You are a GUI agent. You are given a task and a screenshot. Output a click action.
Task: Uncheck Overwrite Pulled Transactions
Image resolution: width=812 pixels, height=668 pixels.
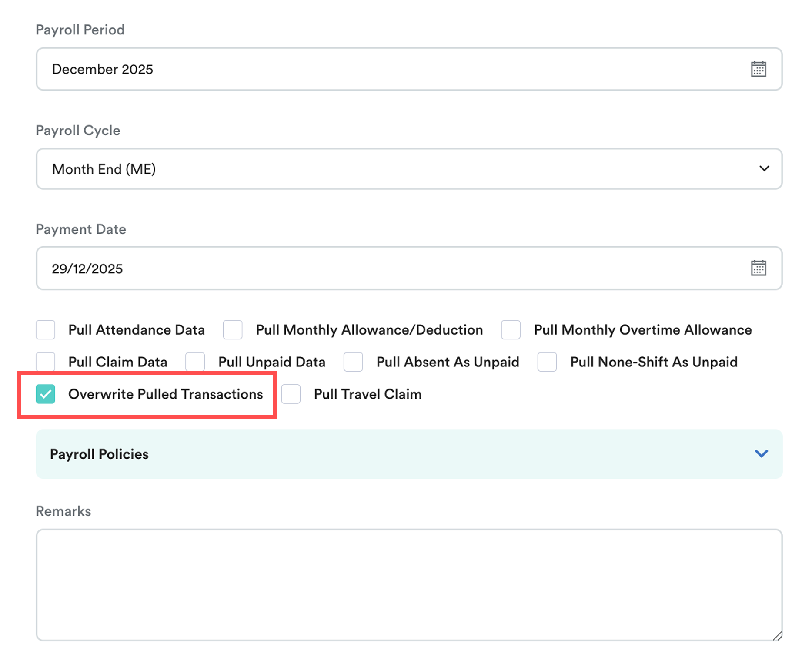tap(46, 394)
